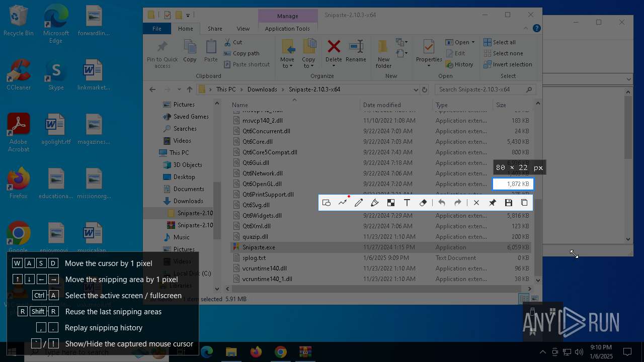Create a New folder from ribbon
The width and height of the screenshot is (644, 362).
pyautogui.click(x=383, y=54)
